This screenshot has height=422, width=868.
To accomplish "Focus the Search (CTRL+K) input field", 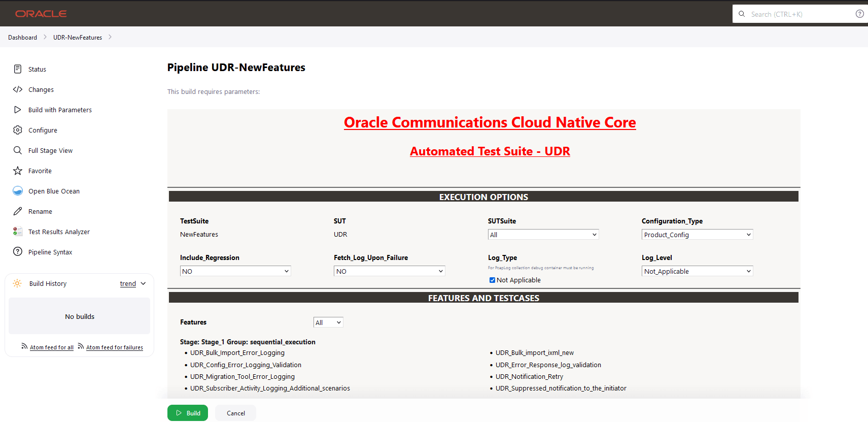I will pos(801,14).
